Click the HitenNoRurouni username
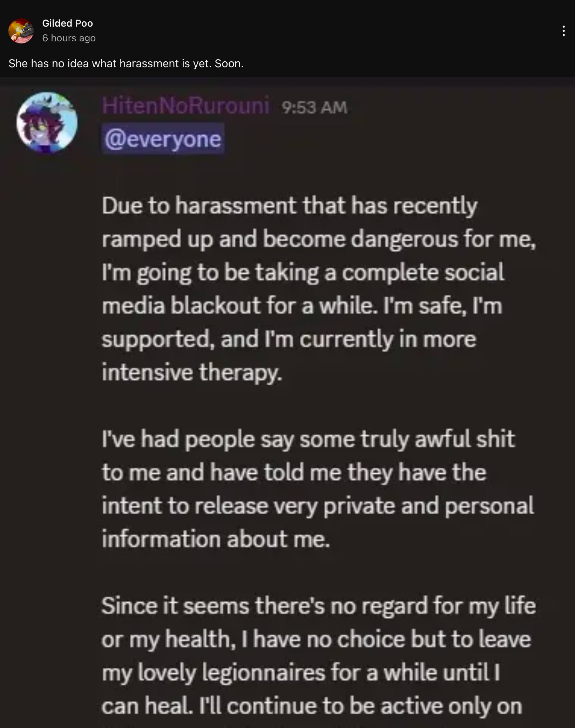Viewport: 575px width, 728px height. tap(186, 105)
